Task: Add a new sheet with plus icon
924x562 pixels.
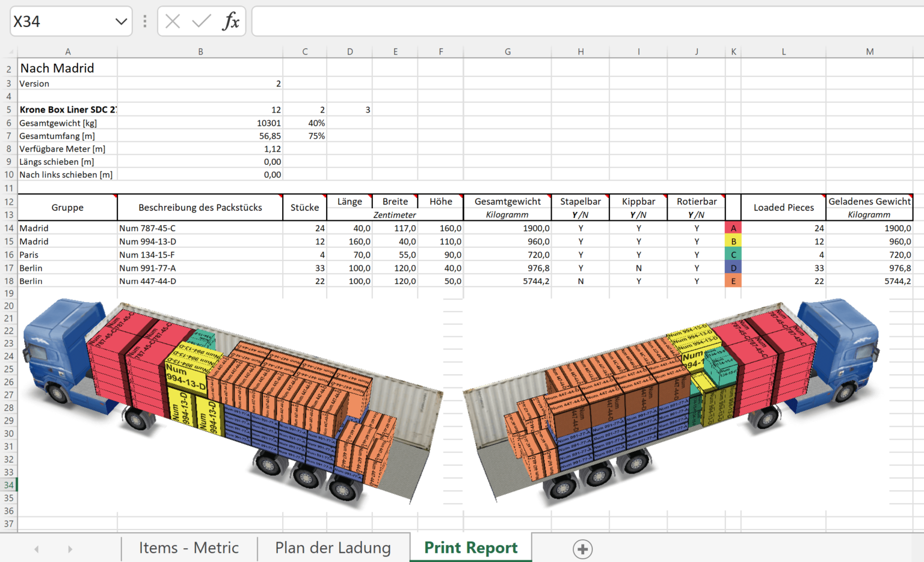Action: point(582,549)
